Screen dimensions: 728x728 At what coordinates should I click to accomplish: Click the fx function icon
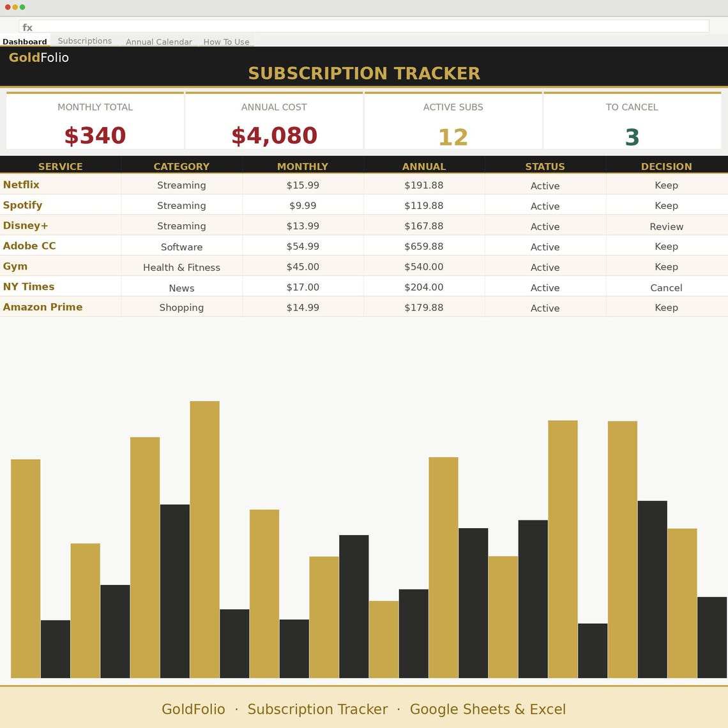coord(27,27)
